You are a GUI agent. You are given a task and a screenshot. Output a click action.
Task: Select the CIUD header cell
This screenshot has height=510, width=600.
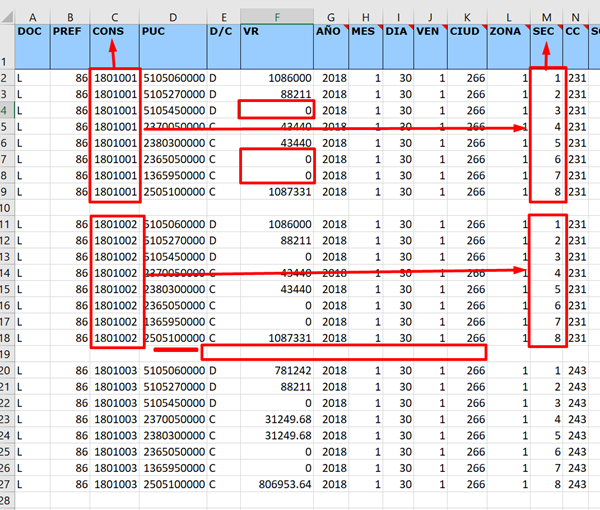pos(467,32)
